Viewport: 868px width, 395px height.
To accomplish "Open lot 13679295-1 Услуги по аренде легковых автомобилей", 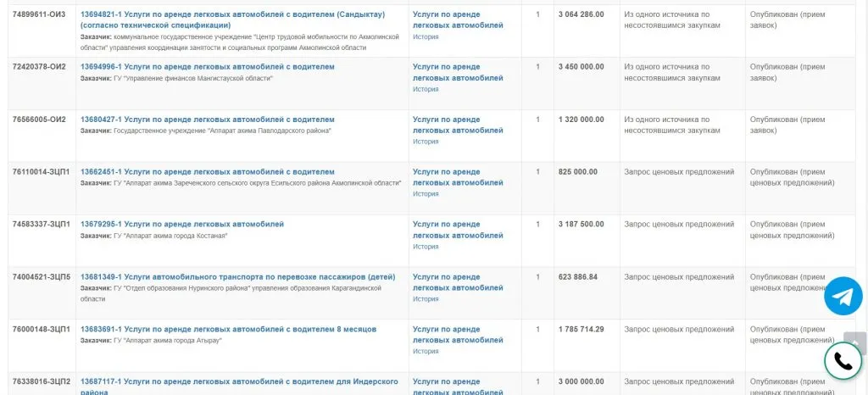I will coord(182,225).
